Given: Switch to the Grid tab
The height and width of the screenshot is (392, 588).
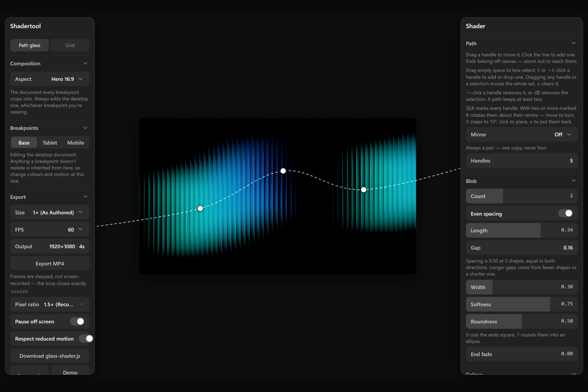Looking at the screenshot, I should [70, 45].
